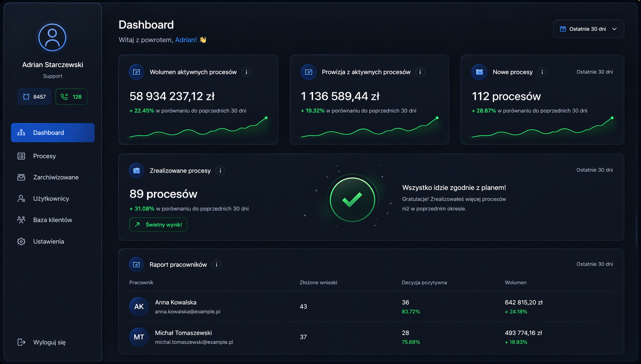Click the AK avatar for Anna Kowalska
The width and height of the screenshot is (641, 364).
click(139, 307)
